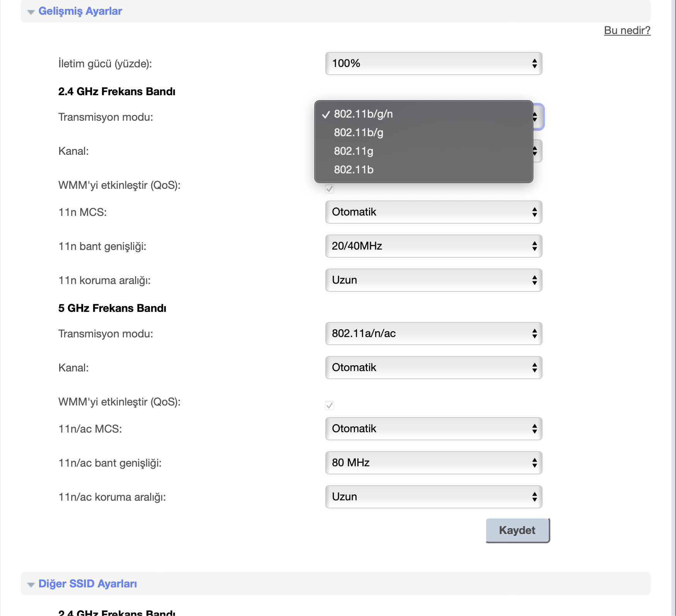Select 802.11b only mode option
Viewport: 676px width, 616px height.
[x=353, y=170]
